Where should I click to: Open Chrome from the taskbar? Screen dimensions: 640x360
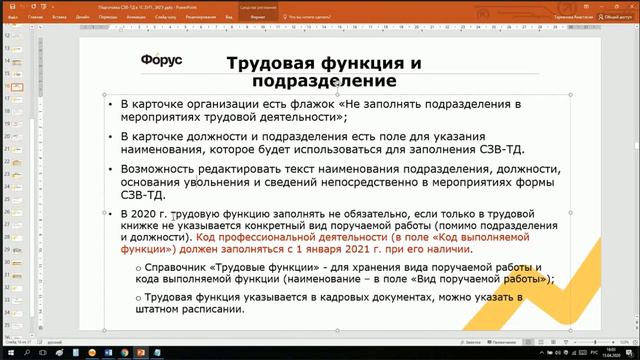(x=124, y=353)
